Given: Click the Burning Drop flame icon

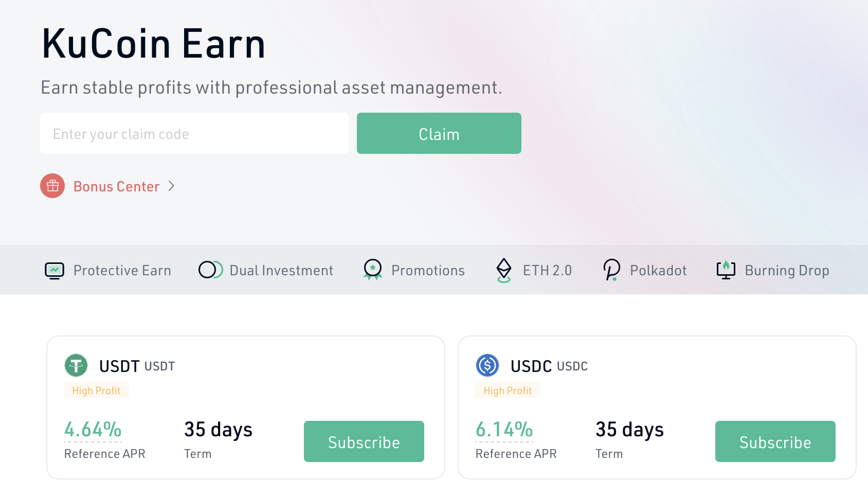Looking at the screenshot, I should tap(726, 270).
